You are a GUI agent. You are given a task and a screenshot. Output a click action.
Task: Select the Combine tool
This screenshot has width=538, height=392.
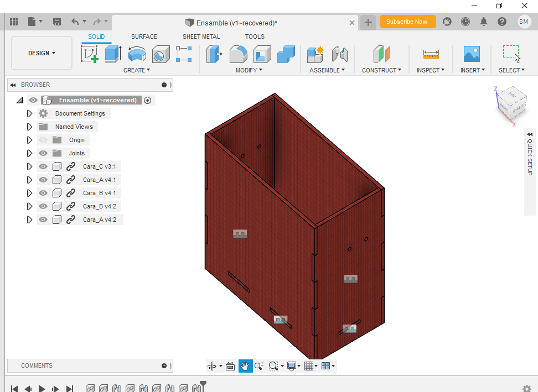tap(286, 54)
